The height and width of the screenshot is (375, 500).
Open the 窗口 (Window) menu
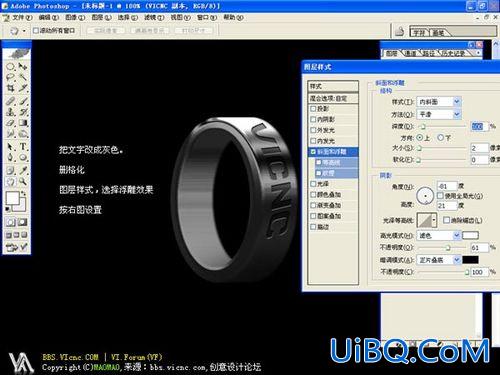tap(207, 17)
